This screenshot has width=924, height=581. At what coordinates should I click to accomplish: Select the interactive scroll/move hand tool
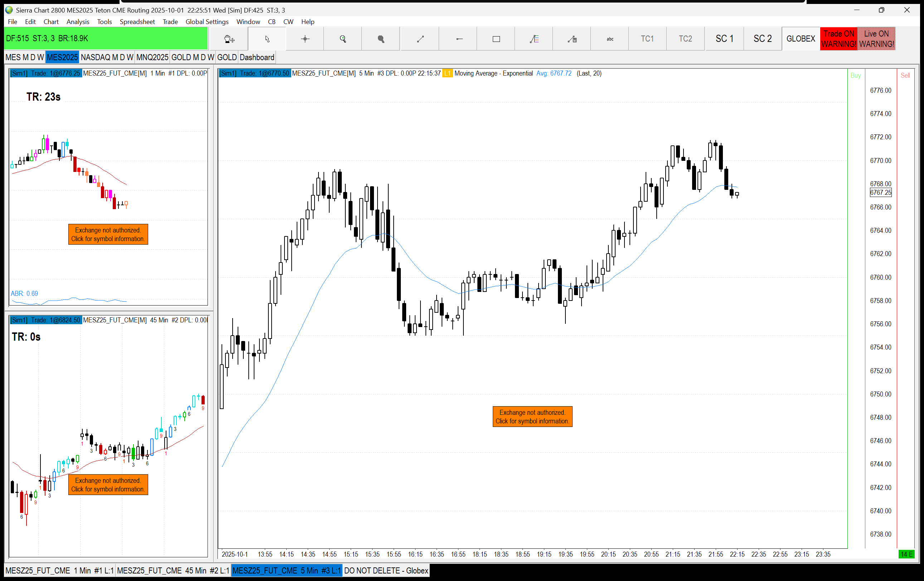point(229,39)
